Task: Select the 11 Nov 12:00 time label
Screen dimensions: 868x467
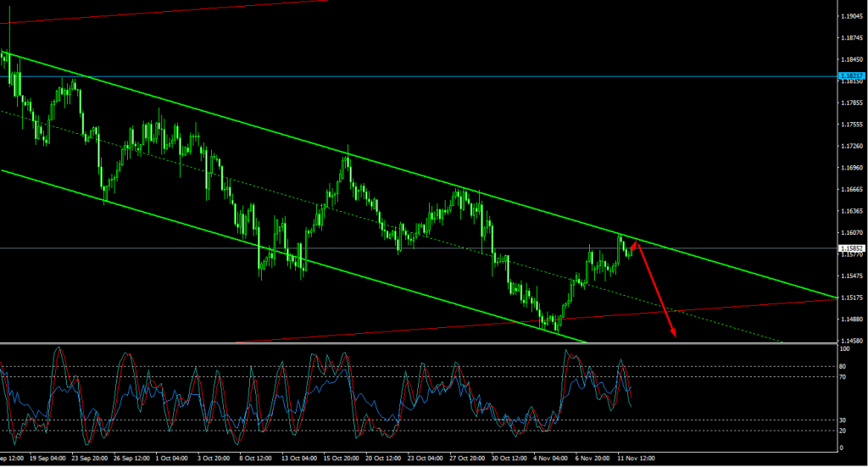Action: click(637, 458)
